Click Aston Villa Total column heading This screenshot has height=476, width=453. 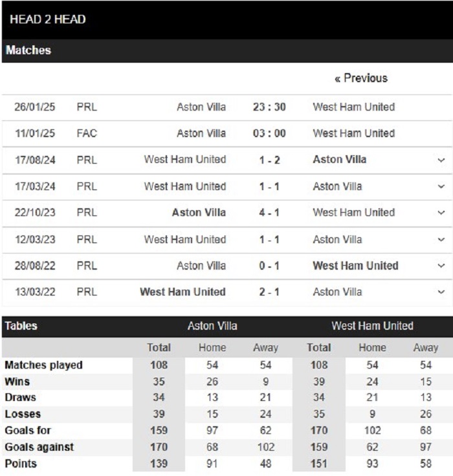[x=159, y=347]
